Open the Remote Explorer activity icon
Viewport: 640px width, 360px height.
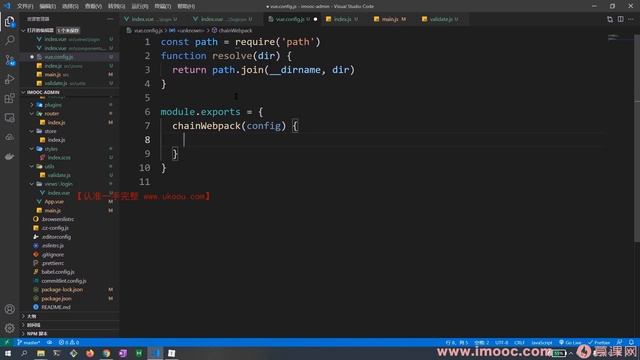[x=9, y=118]
